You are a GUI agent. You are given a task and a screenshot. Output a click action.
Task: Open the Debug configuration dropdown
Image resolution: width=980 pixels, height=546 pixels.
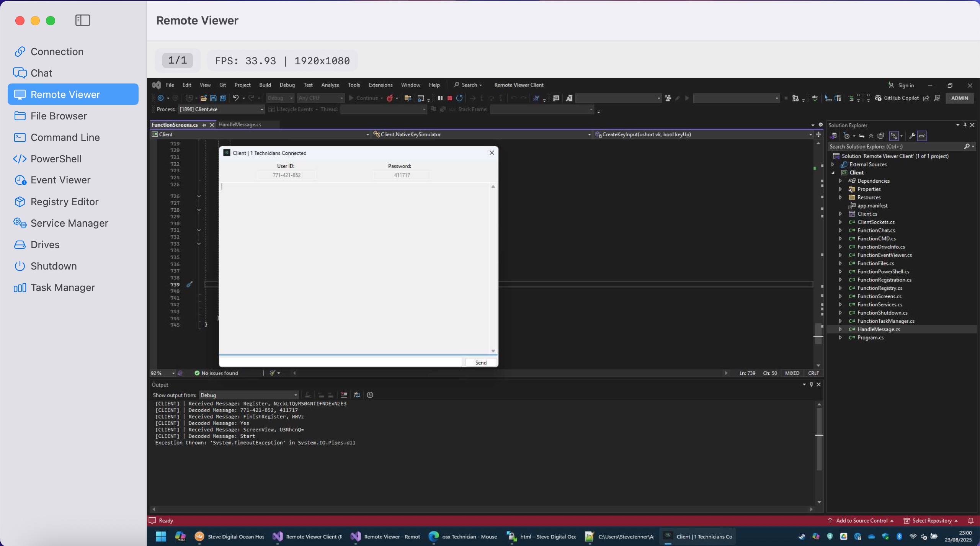tap(280, 98)
